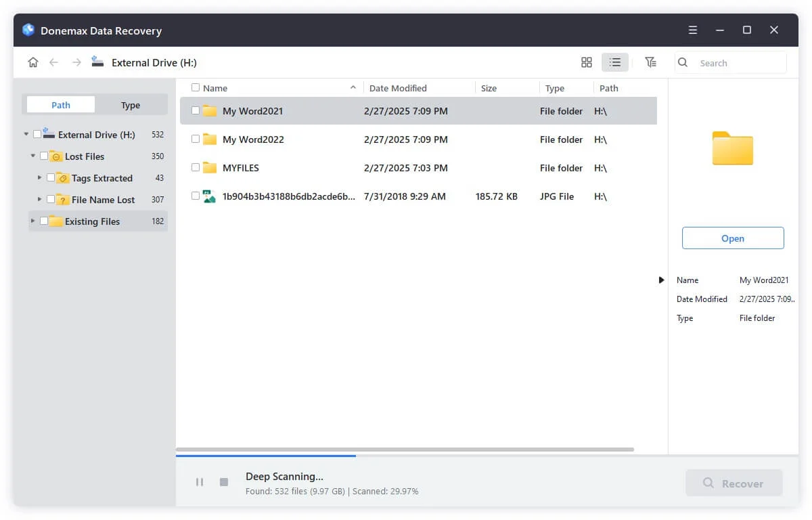Expand the Tags Extracted folder
The image size is (812, 520).
pyautogui.click(x=40, y=178)
